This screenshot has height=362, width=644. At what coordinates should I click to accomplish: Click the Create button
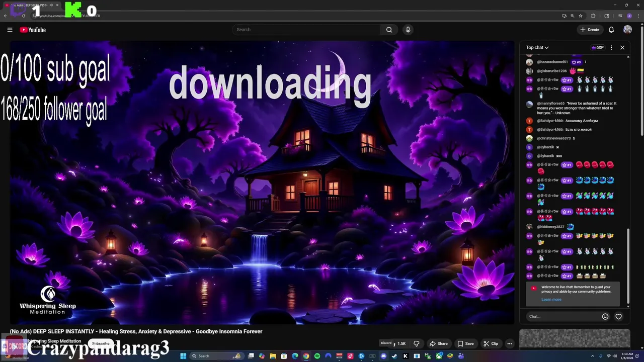click(x=590, y=30)
